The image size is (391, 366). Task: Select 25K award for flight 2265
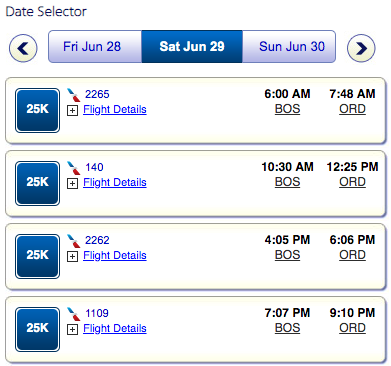tap(37, 110)
